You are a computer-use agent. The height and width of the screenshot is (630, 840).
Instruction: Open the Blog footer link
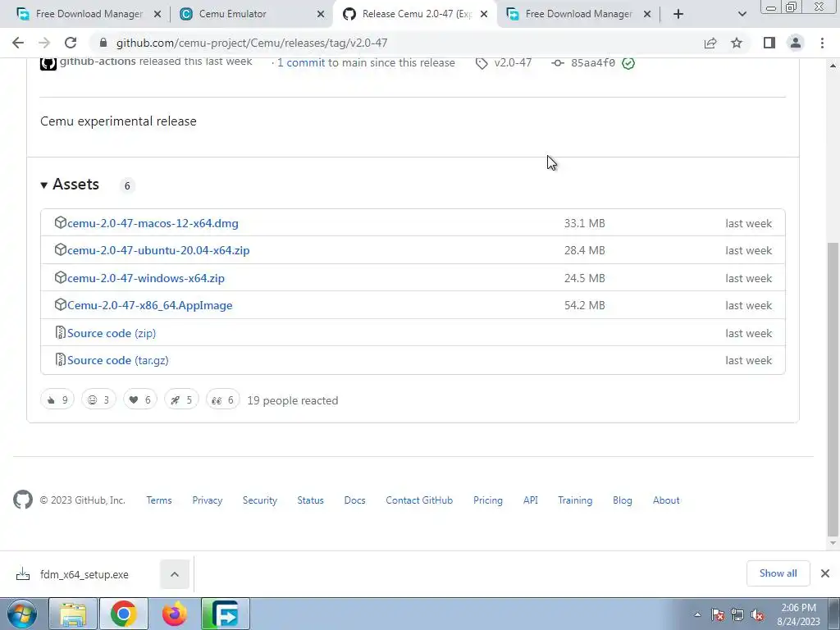pos(623,500)
